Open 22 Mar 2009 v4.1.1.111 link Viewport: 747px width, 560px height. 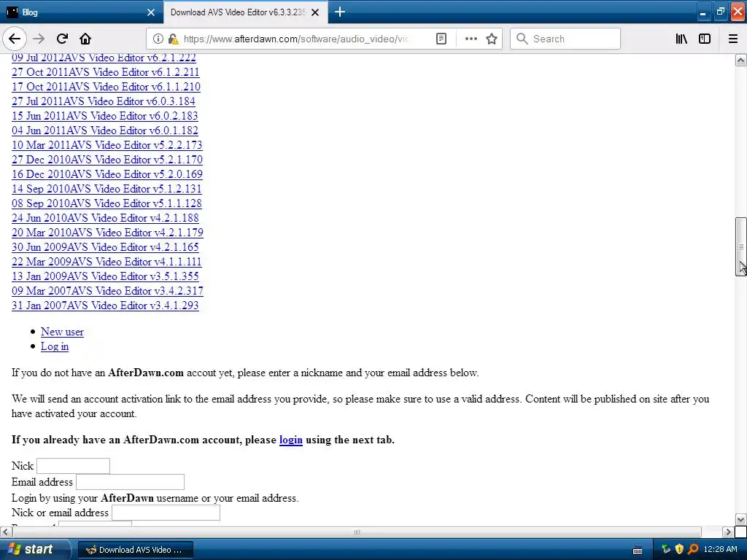(107, 262)
